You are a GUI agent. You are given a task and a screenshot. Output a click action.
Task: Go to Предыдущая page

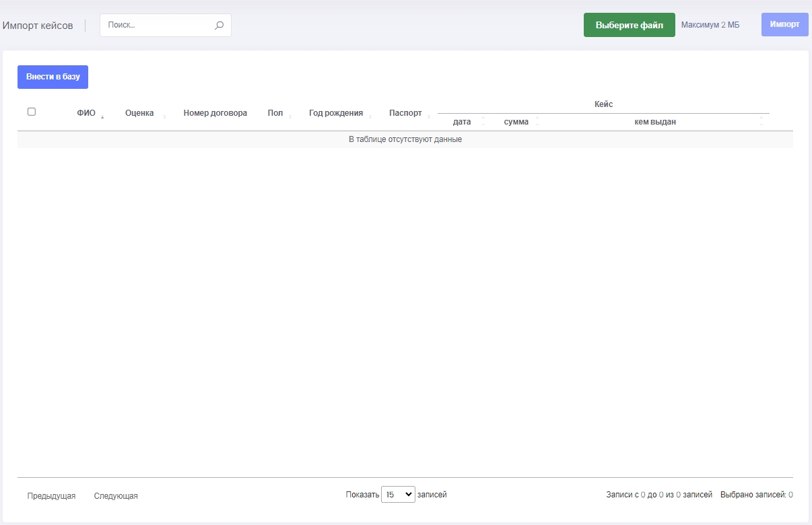pyautogui.click(x=51, y=496)
